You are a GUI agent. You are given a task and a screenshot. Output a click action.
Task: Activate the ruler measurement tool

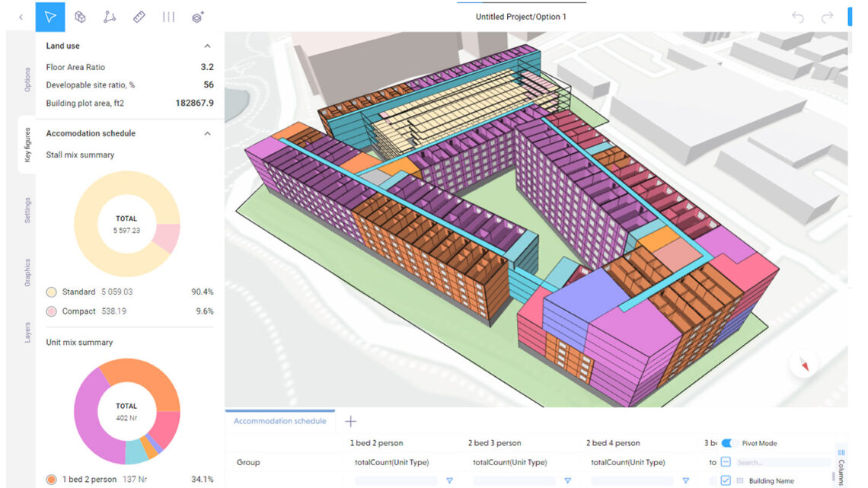click(139, 17)
